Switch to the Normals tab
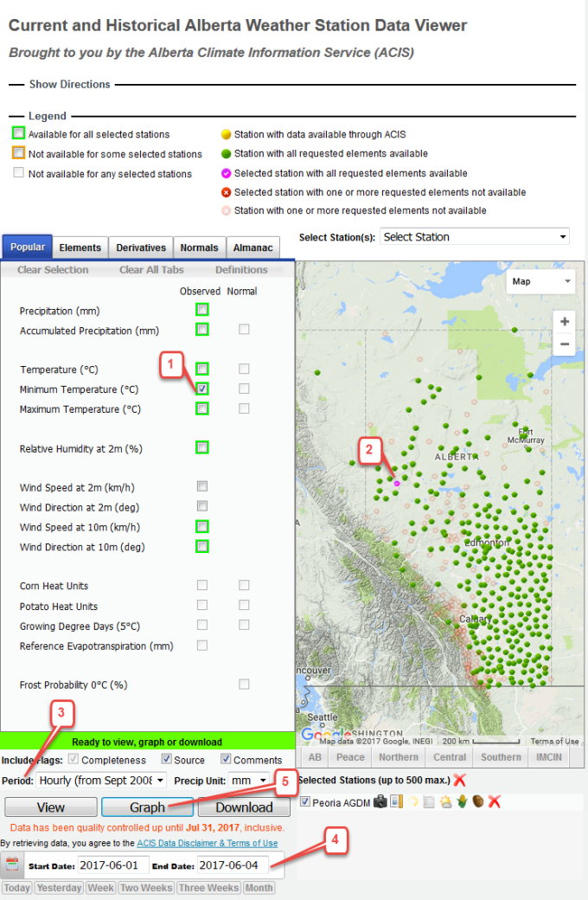Image resolution: width=588 pixels, height=900 pixels. [x=199, y=248]
